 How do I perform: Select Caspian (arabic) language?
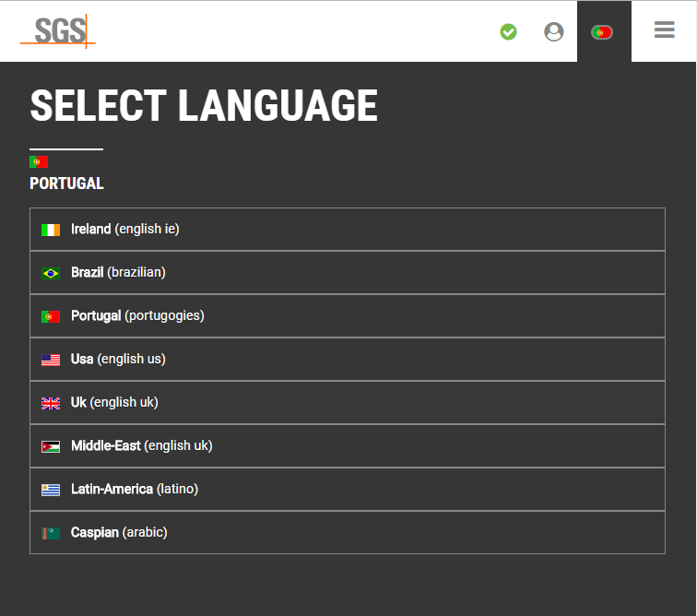[x=348, y=532]
